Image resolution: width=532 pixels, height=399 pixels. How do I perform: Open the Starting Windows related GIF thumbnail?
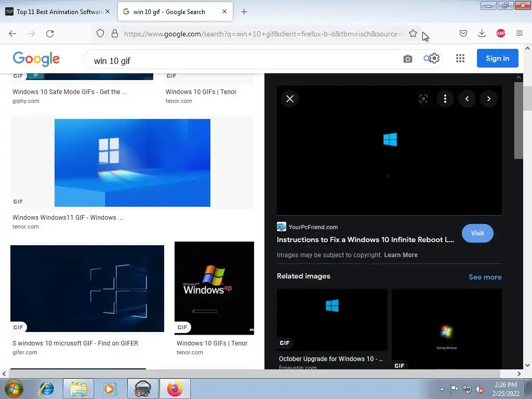point(447,329)
